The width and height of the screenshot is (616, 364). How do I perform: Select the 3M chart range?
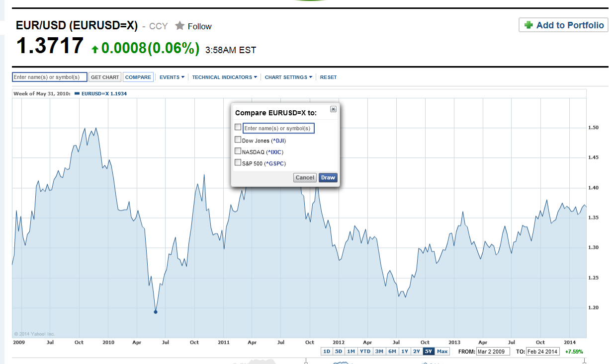(x=379, y=351)
